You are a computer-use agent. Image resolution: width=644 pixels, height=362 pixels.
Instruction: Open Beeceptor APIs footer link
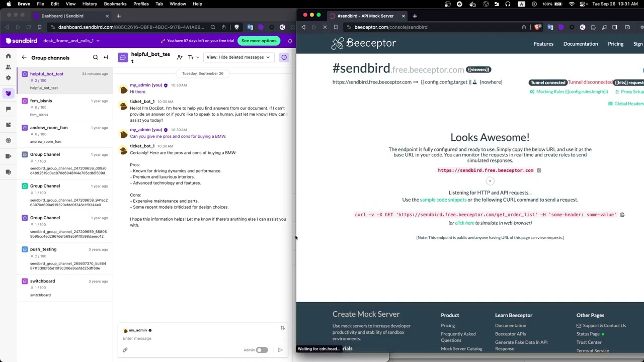point(510,334)
